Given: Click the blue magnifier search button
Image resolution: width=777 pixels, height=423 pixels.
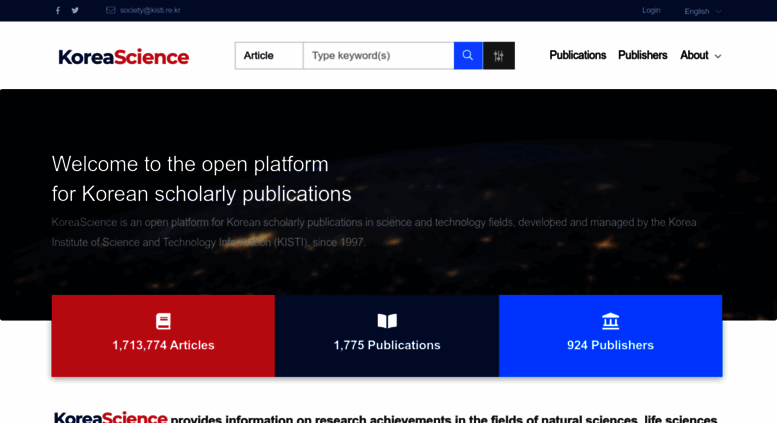Looking at the screenshot, I should click(x=468, y=55).
